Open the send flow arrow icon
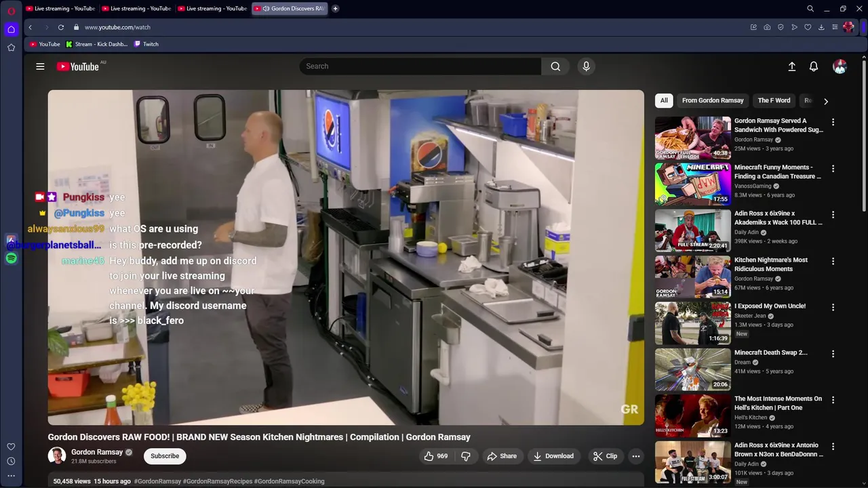Image resolution: width=868 pixels, height=488 pixels. click(x=794, y=27)
